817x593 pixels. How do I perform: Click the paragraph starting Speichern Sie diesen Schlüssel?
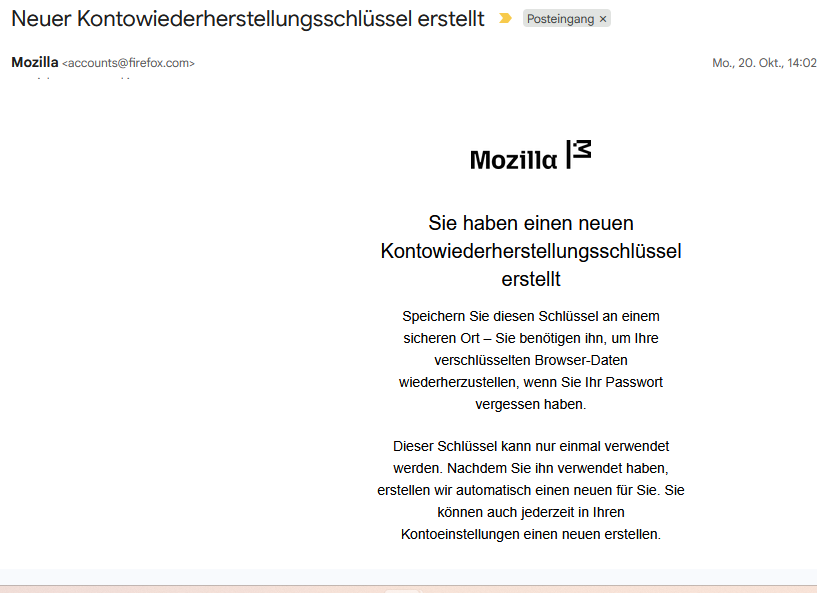tap(531, 360)
